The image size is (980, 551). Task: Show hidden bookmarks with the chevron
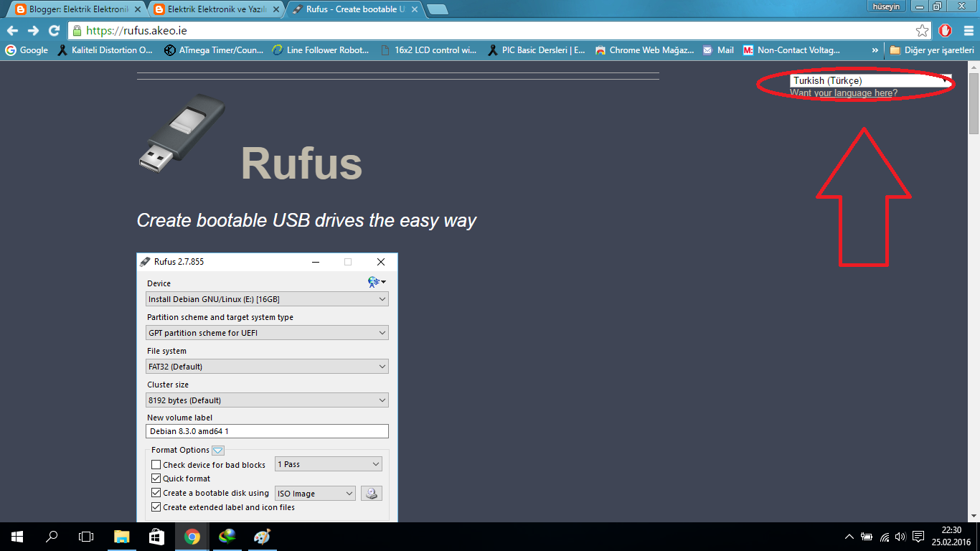(875, 50)
